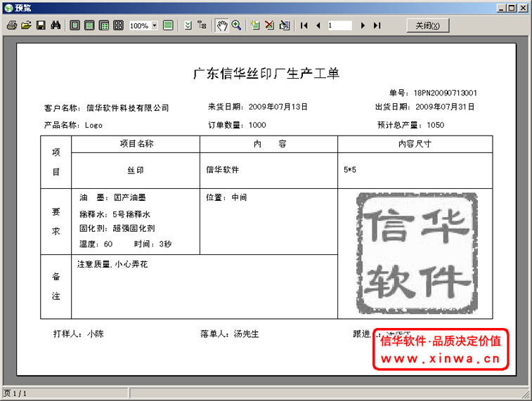Maximize the preview window
Screen dimensions: 532x401
pos(512,8)
